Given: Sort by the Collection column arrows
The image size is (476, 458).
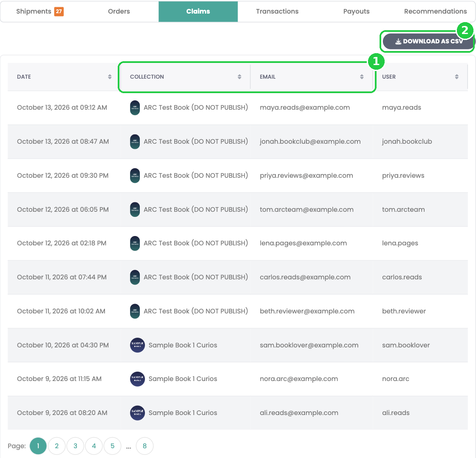Looking at the screenshot, I should (x=240, y=77).
